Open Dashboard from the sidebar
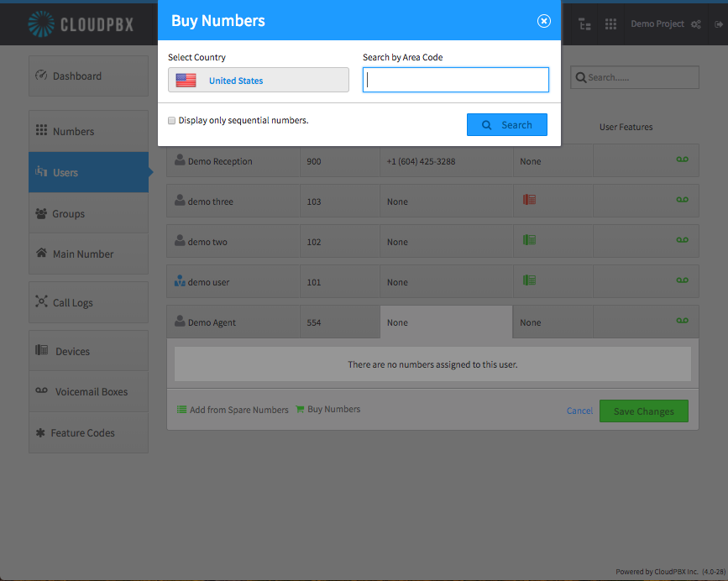 point(88,76)
